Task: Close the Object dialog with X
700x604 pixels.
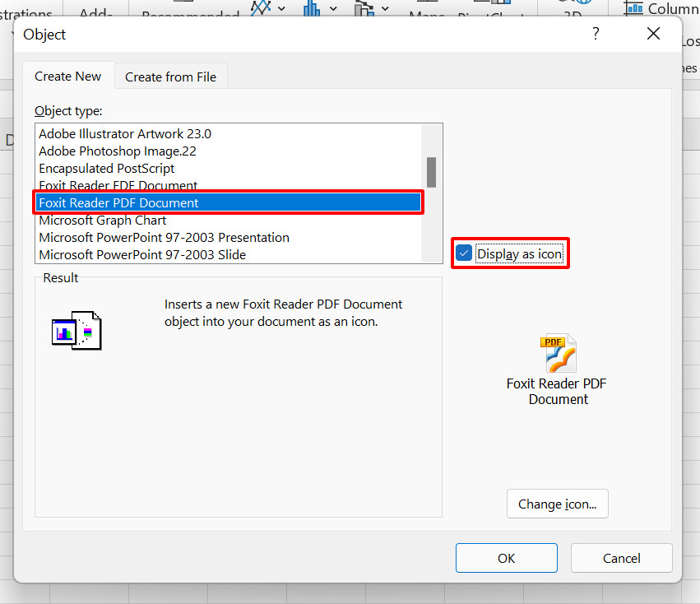Action: (x=653, y=34)
